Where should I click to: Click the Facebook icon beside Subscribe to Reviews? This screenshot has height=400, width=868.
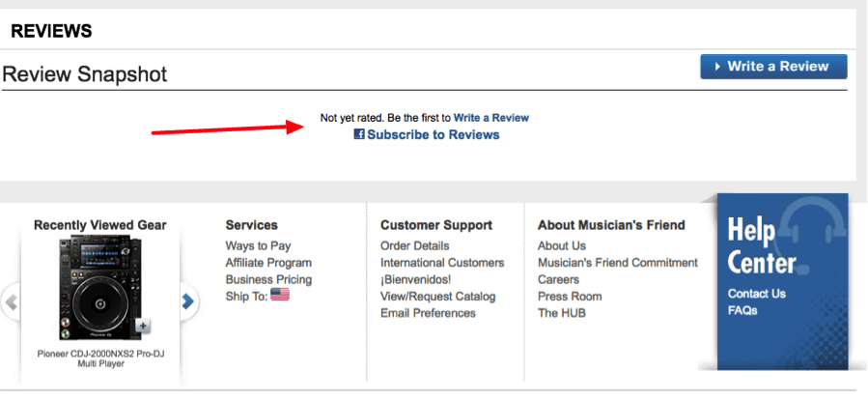(x=359, y=134)
